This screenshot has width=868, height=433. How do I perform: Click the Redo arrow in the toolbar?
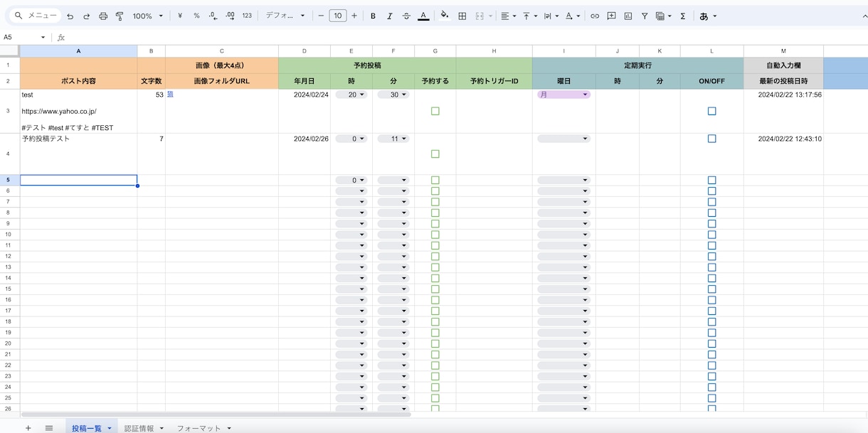pyautogui.click(x=86, y=16)
